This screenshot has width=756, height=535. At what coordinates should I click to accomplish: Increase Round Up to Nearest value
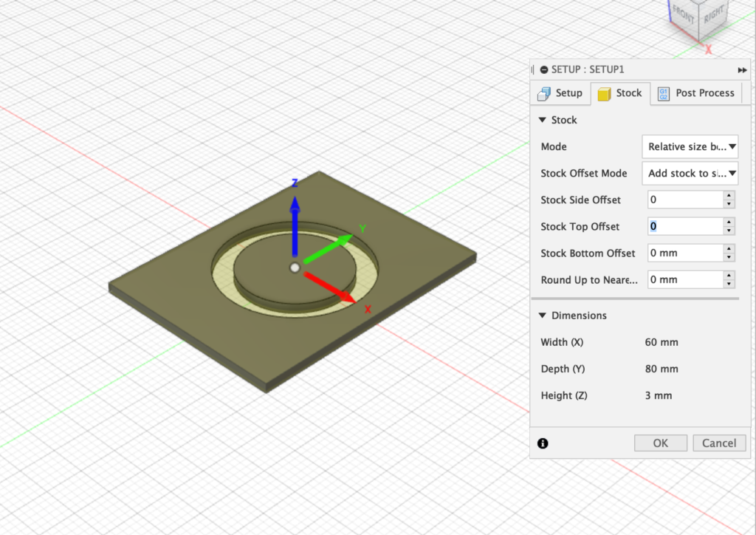click(729, 275)
